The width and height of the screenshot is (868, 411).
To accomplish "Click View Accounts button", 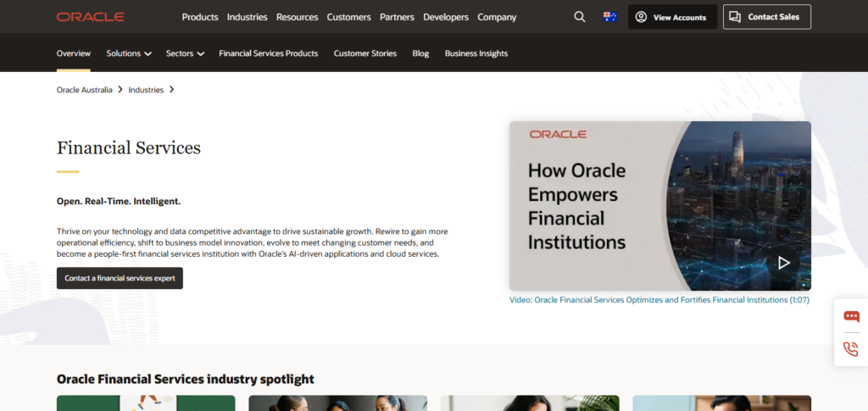I will 672,17.
